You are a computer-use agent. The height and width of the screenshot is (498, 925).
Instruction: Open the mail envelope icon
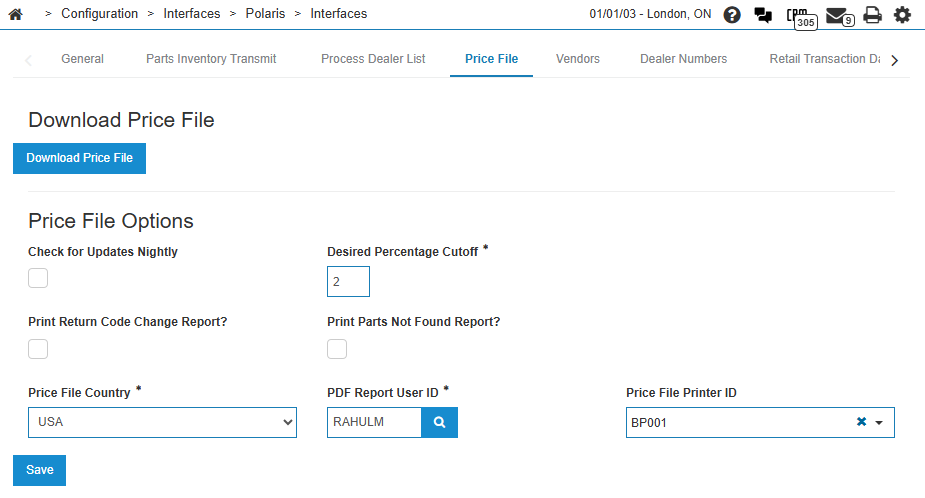(x=837, y=15)
